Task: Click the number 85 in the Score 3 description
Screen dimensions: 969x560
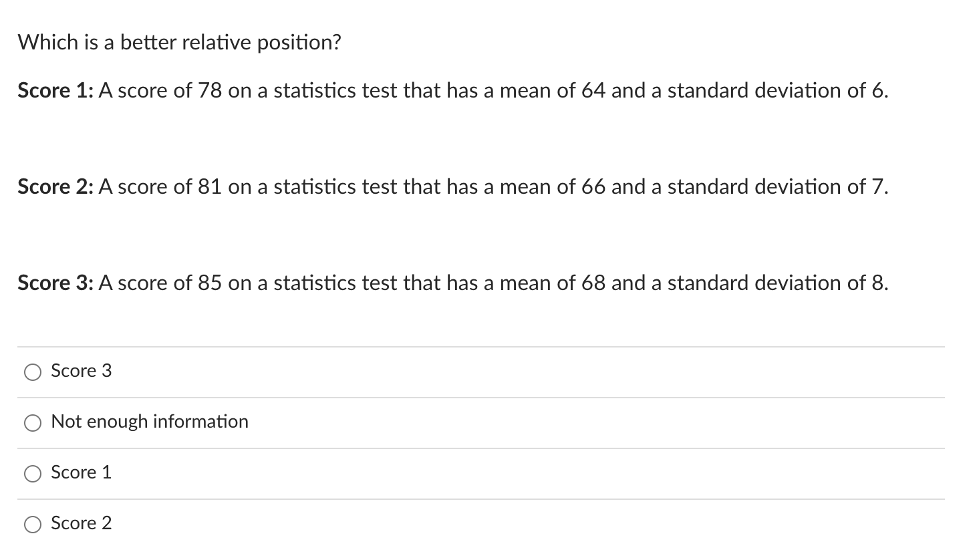Action: (x=210, y=283)
